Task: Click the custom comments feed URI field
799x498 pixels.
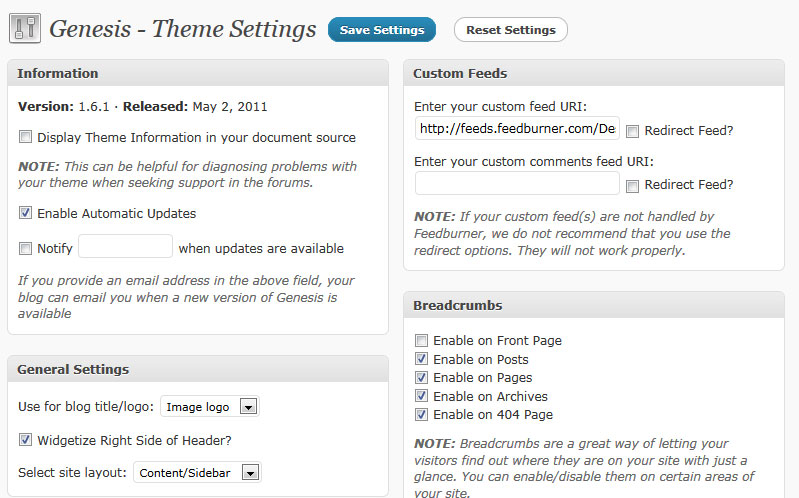Action: (517, 183)
